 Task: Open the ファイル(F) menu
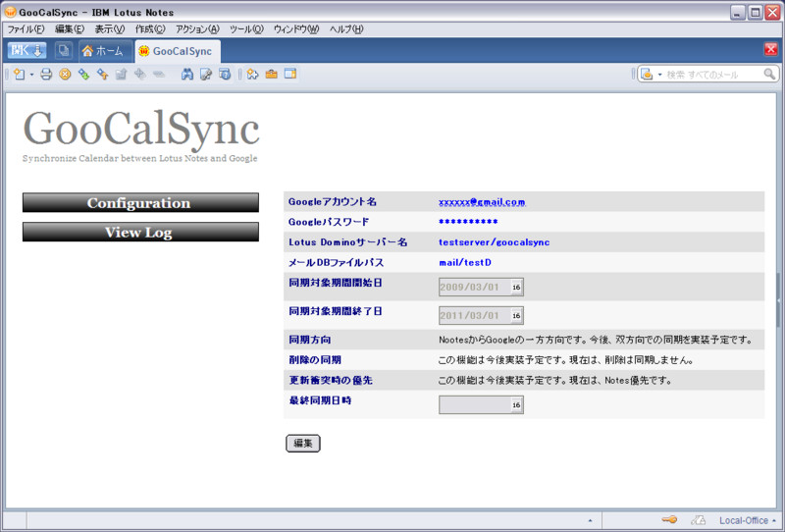(26, 29)
